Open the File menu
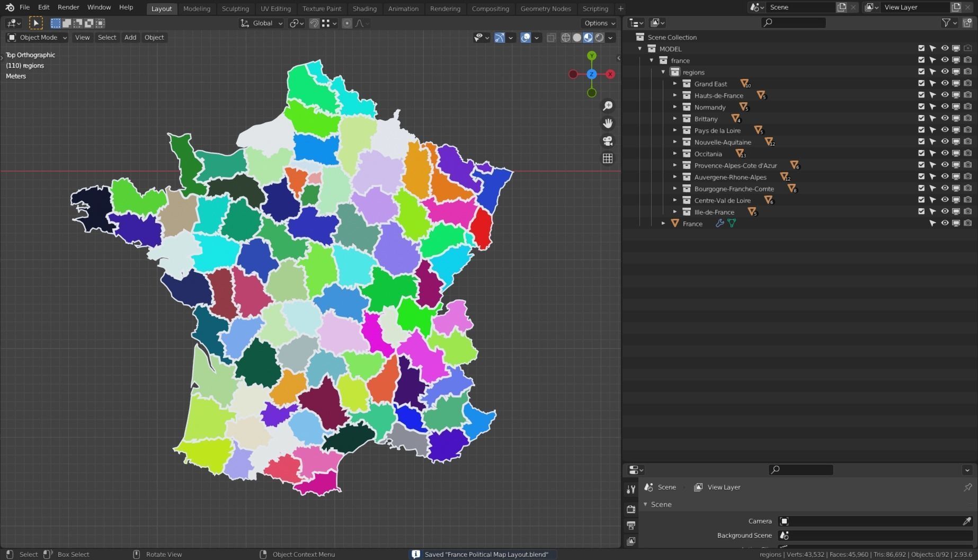The height and width of the screenshot is (560, 978). pos(24,7)
